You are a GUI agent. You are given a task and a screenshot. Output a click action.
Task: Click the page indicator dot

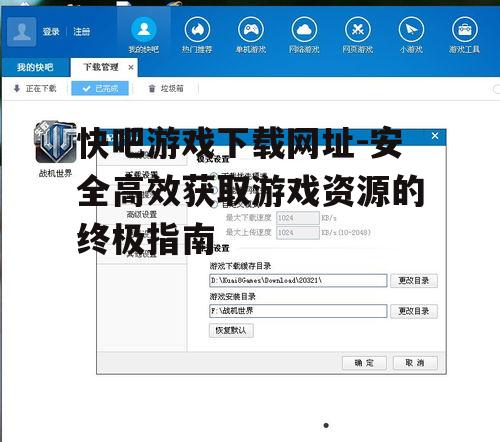tap(326, 425)
